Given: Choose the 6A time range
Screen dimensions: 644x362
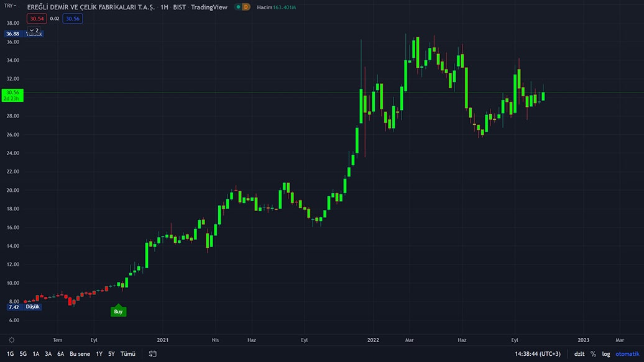Looking at the screenshot, I should (x=61, y=354).
